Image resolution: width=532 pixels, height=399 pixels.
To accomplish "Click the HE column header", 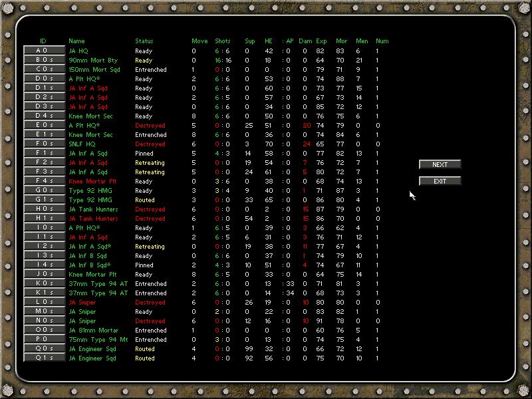I will [x=269, y=41].
